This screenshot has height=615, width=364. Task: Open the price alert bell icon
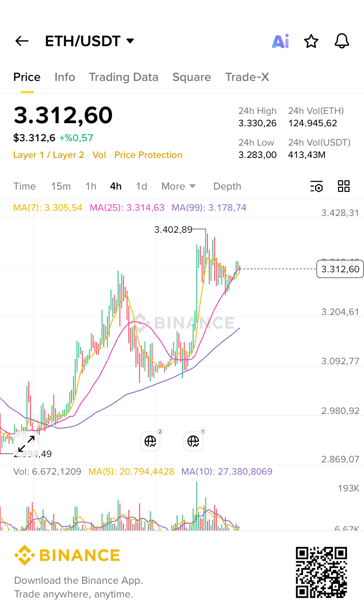tap(342, 41)
